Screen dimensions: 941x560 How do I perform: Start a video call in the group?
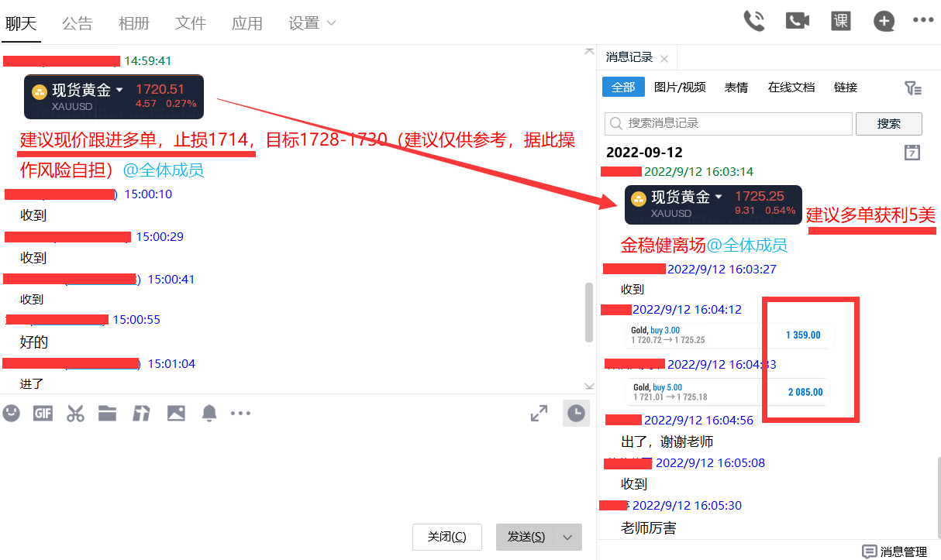[797, 21]
